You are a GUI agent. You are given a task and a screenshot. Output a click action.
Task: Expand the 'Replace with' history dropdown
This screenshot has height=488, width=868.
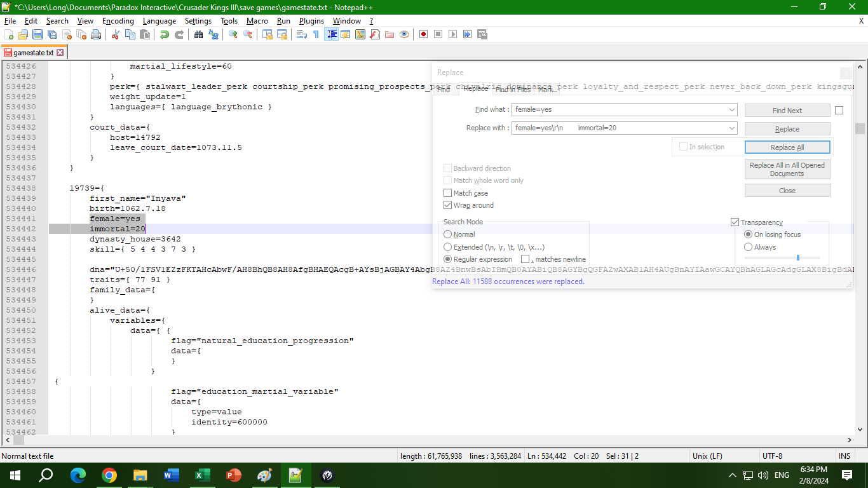coord(732,128)
